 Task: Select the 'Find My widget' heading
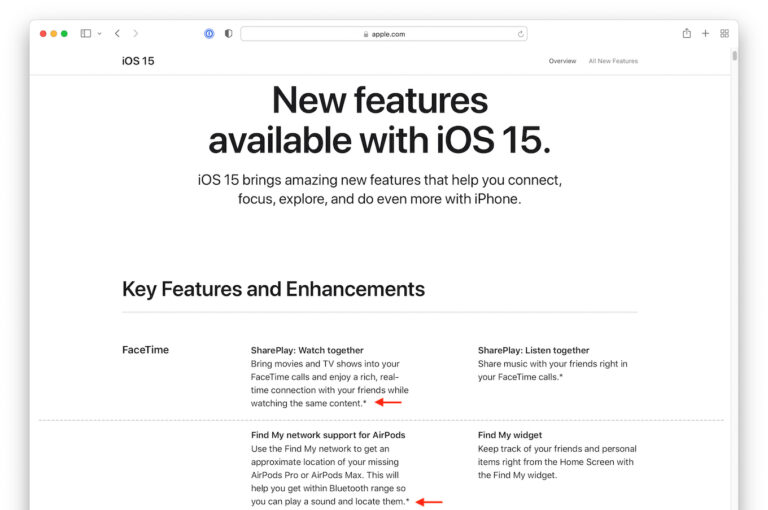[x=510, y=435]
